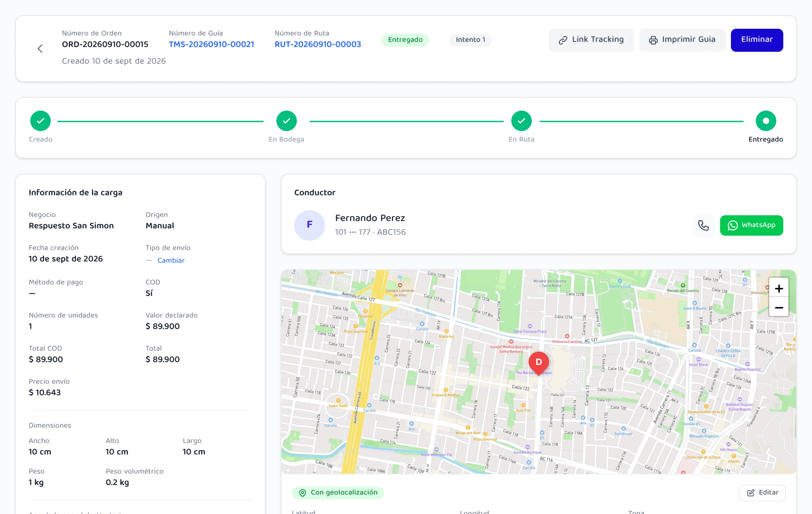Click the Con geolocalización badge
The height and width of the screenshot is (514, 812).
click(338, 492)
